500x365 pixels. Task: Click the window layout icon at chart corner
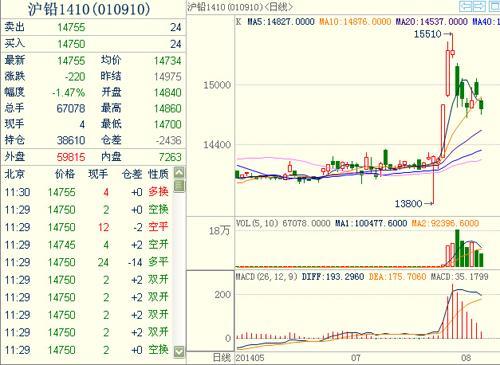point(495,6)
